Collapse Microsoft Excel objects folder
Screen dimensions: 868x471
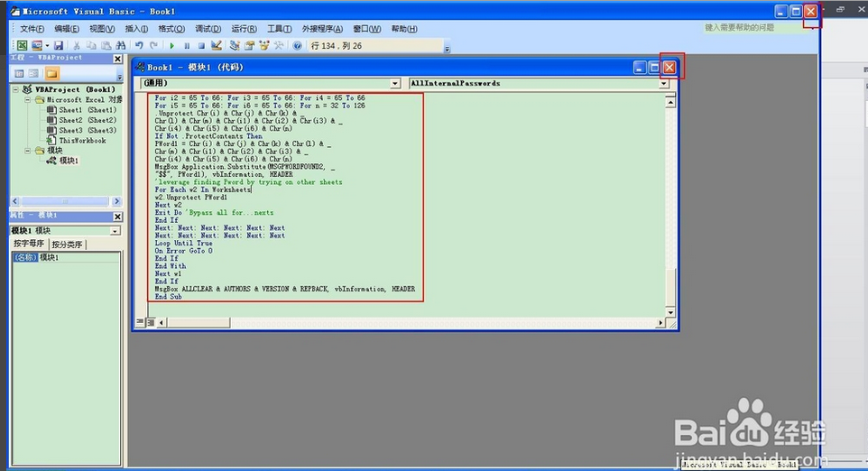[27, 99]
